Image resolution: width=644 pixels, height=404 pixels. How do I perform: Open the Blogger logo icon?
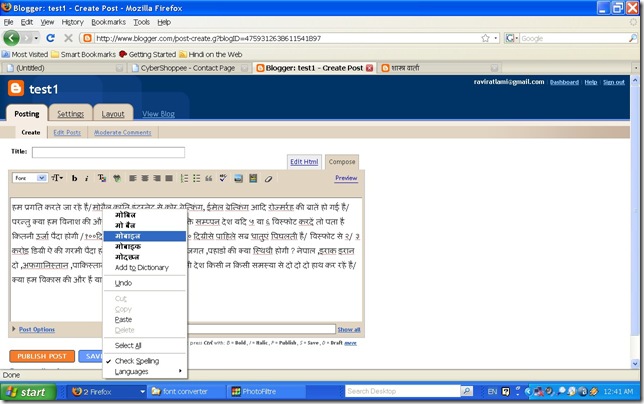(16, 88)
